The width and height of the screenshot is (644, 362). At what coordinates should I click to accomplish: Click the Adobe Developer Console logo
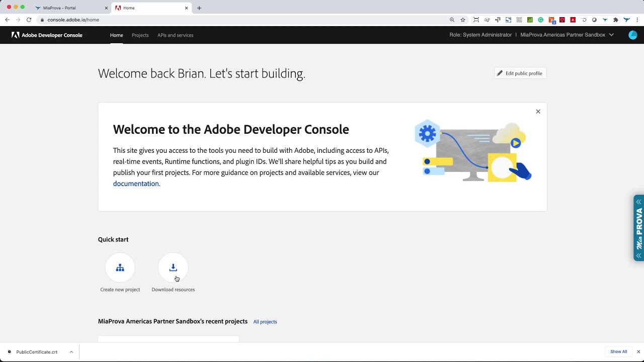[x=47, y=35]
